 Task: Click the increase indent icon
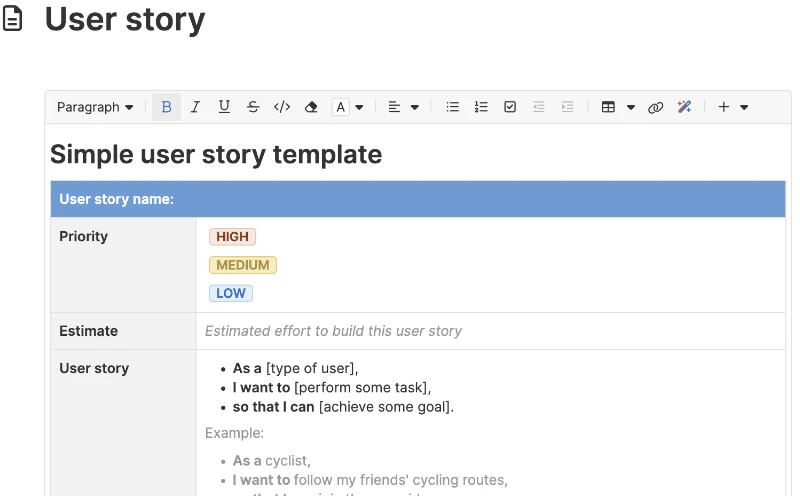coord(567,107)
